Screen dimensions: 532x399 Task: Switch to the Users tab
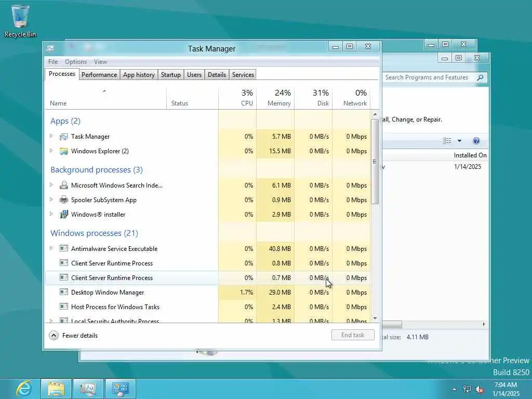(194, 75)
